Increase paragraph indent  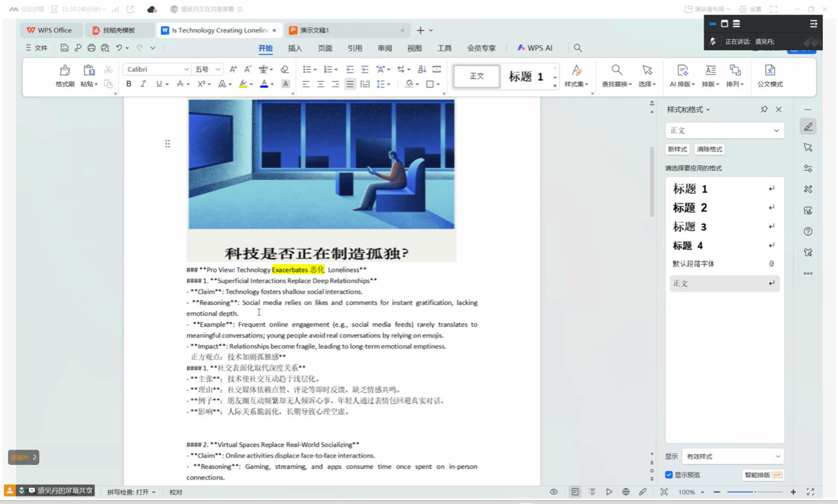coord(365,69)
